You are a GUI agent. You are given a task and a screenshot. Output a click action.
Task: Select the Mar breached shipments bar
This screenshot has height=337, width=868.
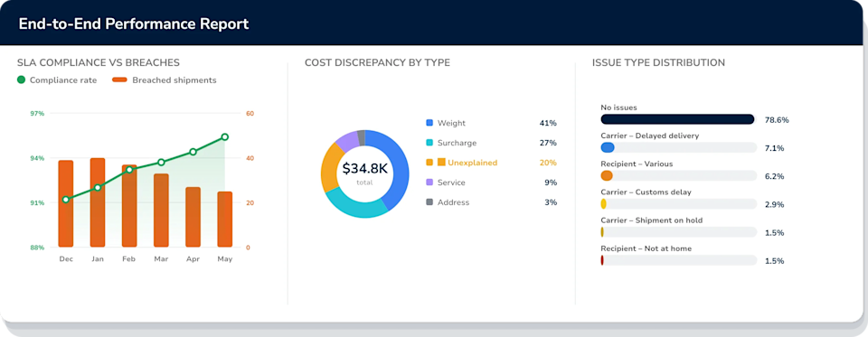tap(161, 211)
